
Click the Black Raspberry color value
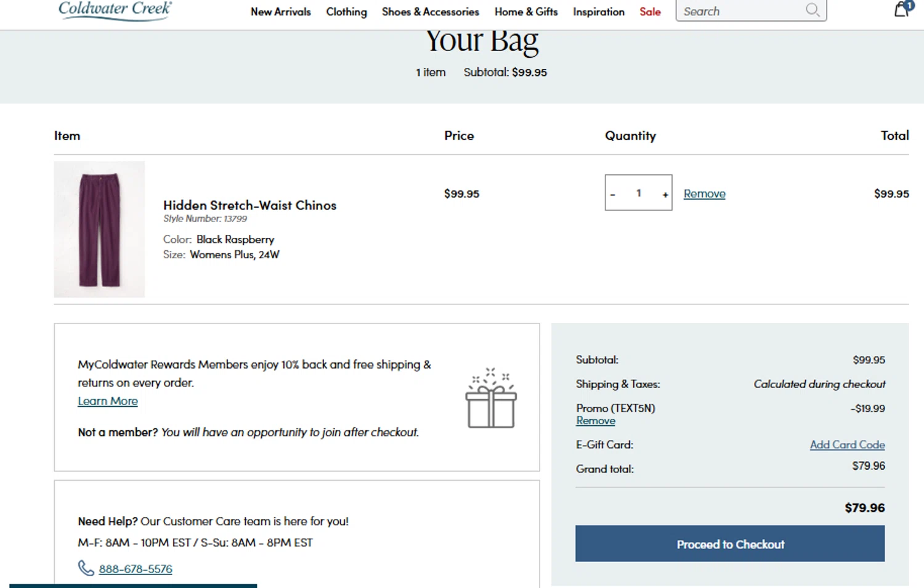point(235,239)
